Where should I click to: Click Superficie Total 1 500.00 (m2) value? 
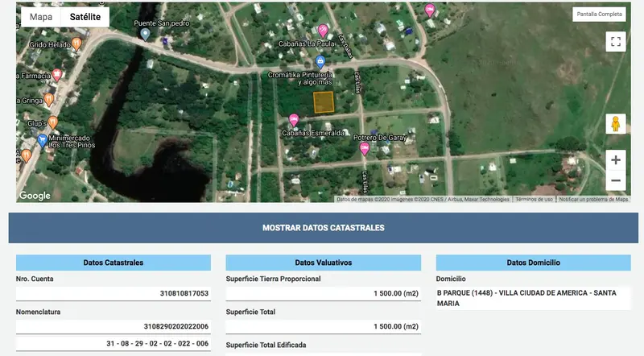tap(324, 326)
